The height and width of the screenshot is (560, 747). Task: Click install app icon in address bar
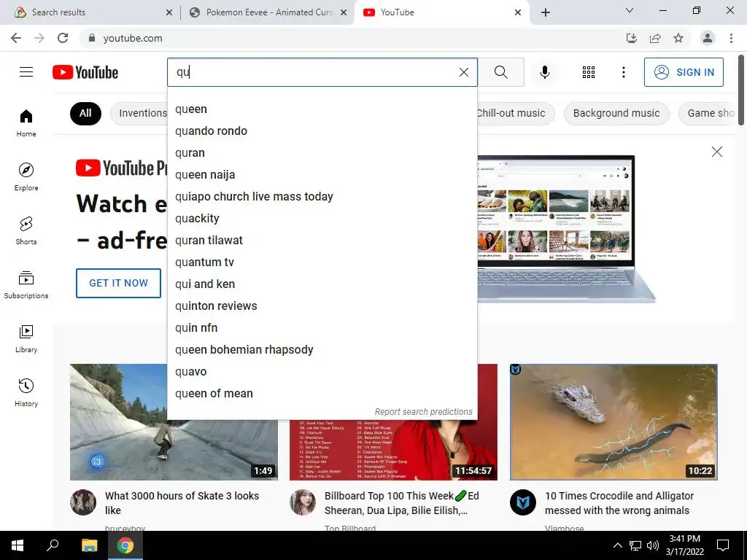631,38
